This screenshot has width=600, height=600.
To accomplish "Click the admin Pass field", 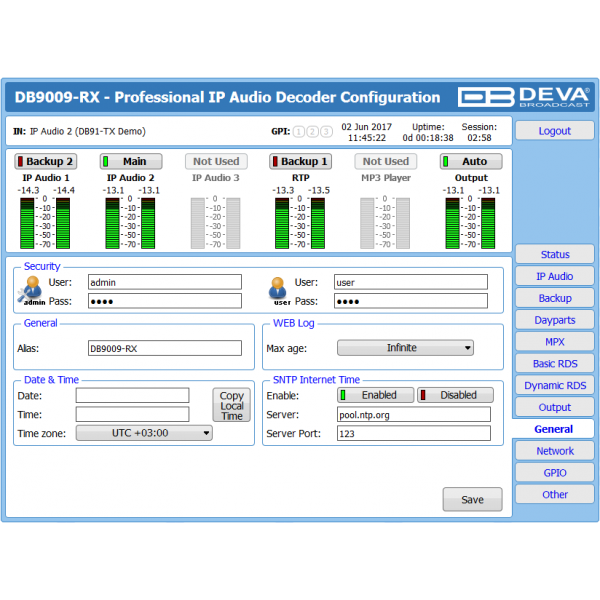I will (x=165, y=301).
